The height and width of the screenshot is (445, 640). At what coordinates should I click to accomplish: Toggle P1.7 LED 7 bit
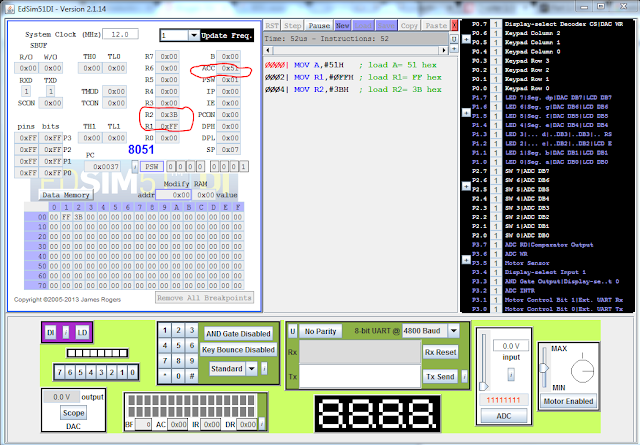(496, 98)
